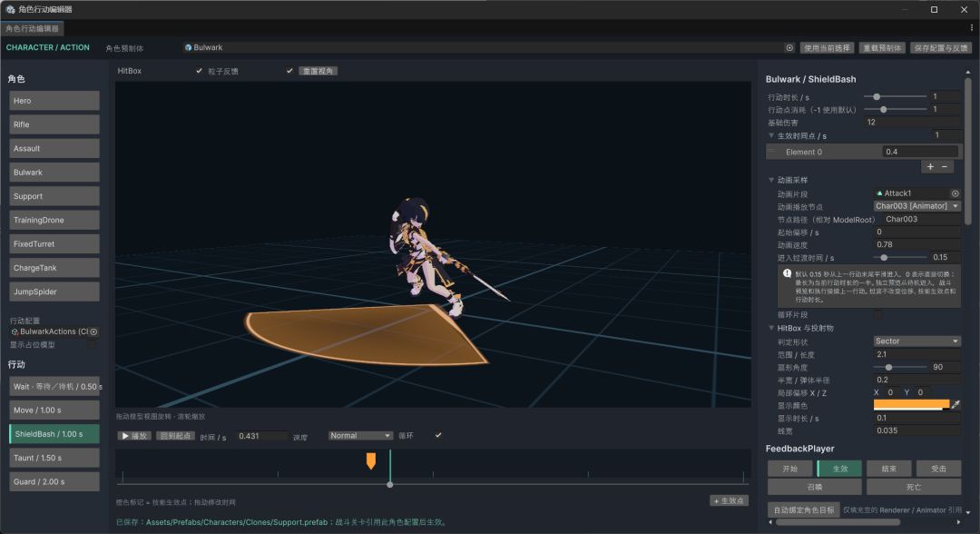Open object picker for Attack1 animation clip
The height and width of the screenshot is (534, 980).
point(955,193)
